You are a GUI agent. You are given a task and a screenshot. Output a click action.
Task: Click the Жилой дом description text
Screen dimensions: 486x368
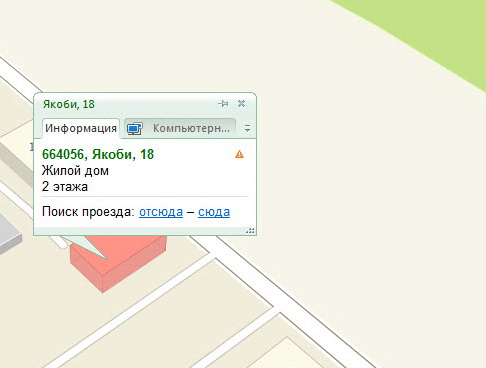pyautogui.click(x=75, y=171)
